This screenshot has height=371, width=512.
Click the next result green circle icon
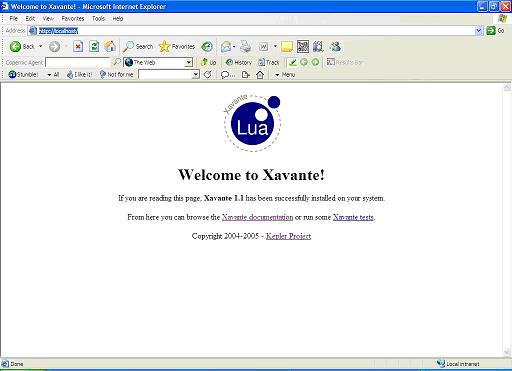tap(315, 62)
